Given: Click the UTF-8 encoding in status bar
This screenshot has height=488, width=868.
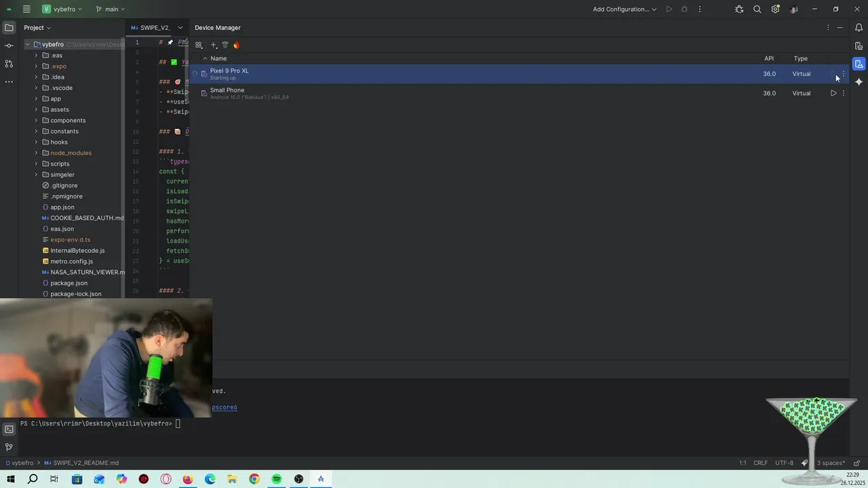Looking at the screenshot, I should tap(784, 463).
